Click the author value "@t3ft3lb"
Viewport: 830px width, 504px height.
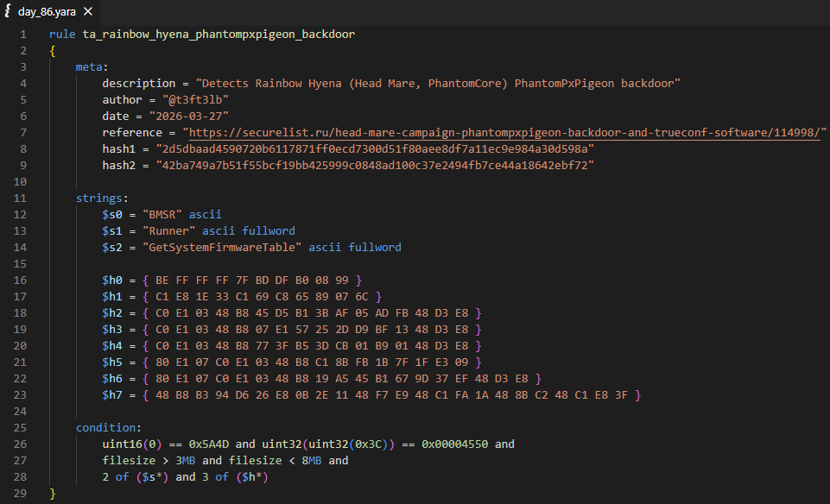pos(195,100)
